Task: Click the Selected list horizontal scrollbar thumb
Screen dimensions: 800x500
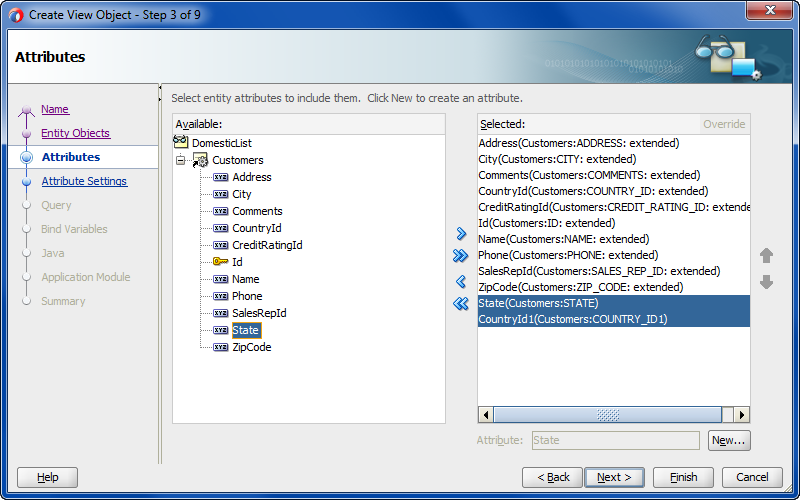Action: pyautogui.click(x=608, y=415)
